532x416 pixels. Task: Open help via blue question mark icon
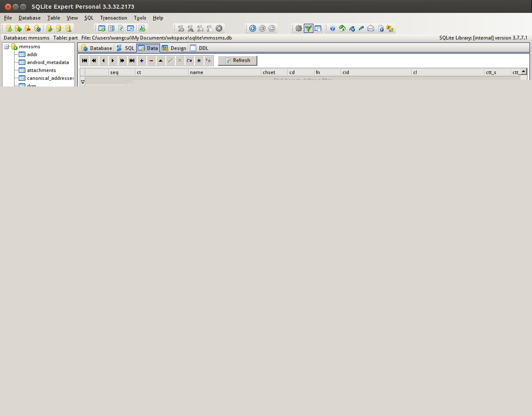pyautogui.click(x=332, y=28)
